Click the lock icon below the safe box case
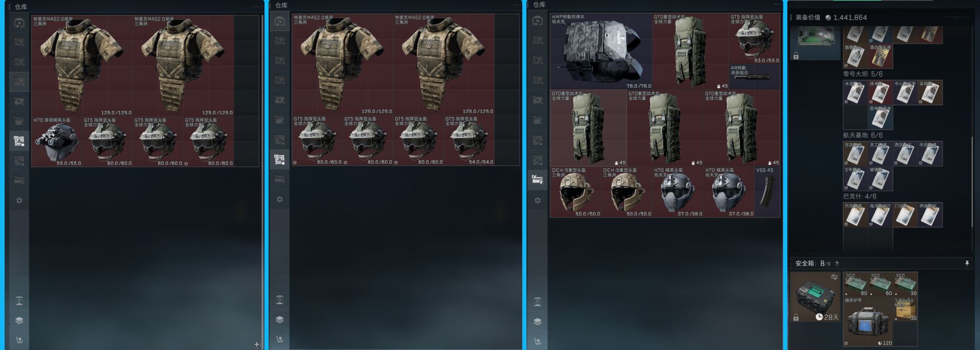This screenshot has width=980, height=350. (x=796, y=318)
